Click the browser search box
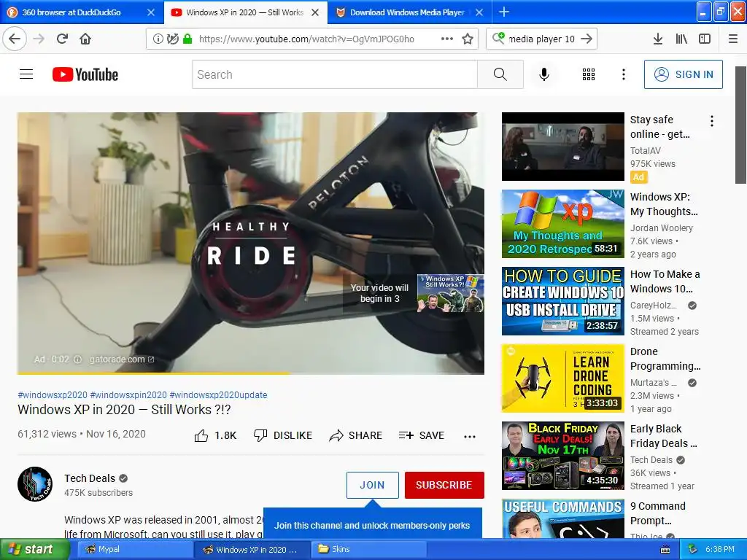This screenshot has width=747, height=560. pos(542,39)
